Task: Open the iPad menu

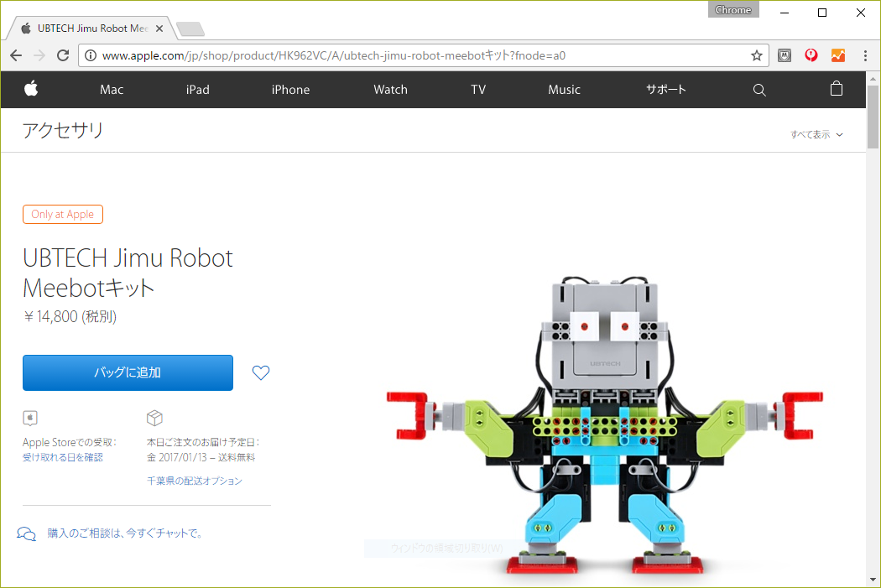Action: 198,89
